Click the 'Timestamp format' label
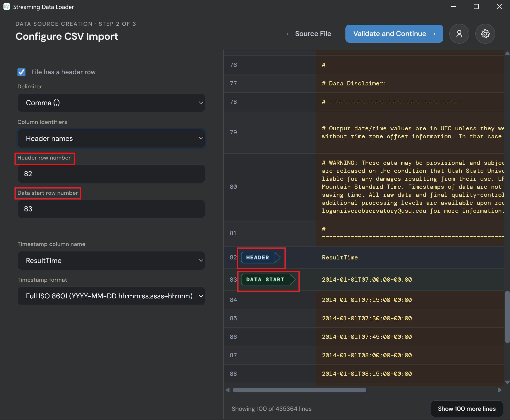Viewport: 510px width, 420px height. 42,280
